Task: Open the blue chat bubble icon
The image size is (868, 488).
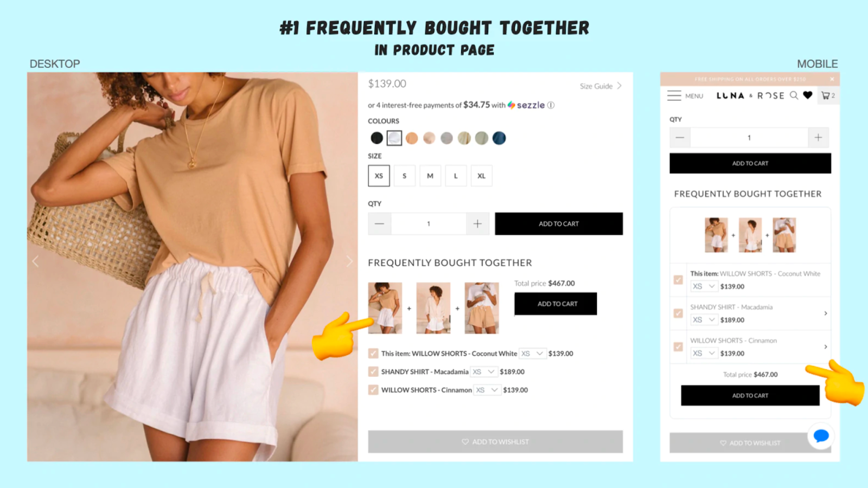Action: pos(821,435)
